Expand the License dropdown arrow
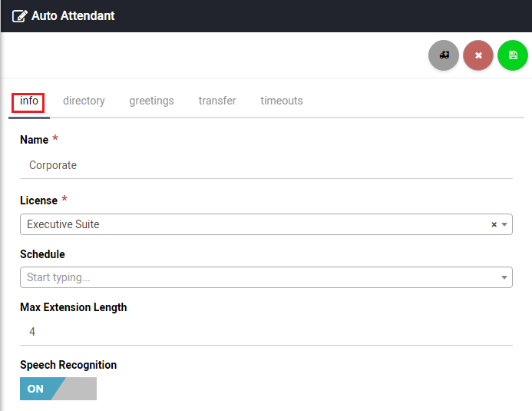 point(504,225)
